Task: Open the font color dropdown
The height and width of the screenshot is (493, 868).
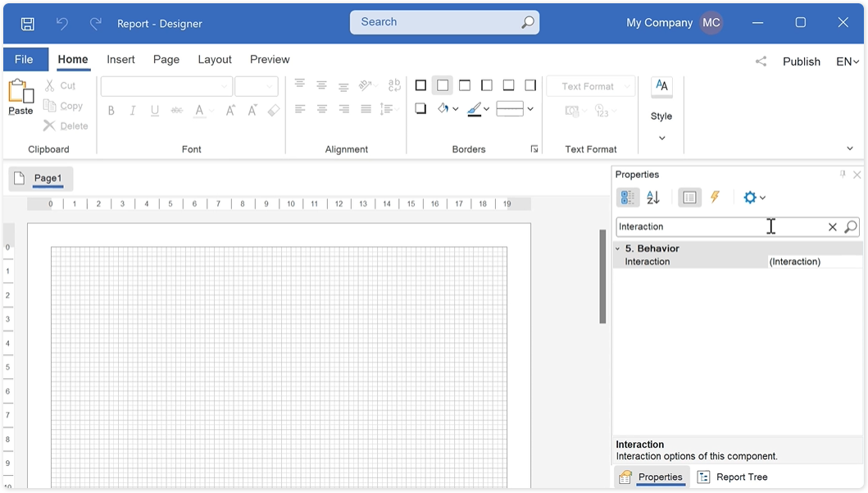Action: [211, 111]
